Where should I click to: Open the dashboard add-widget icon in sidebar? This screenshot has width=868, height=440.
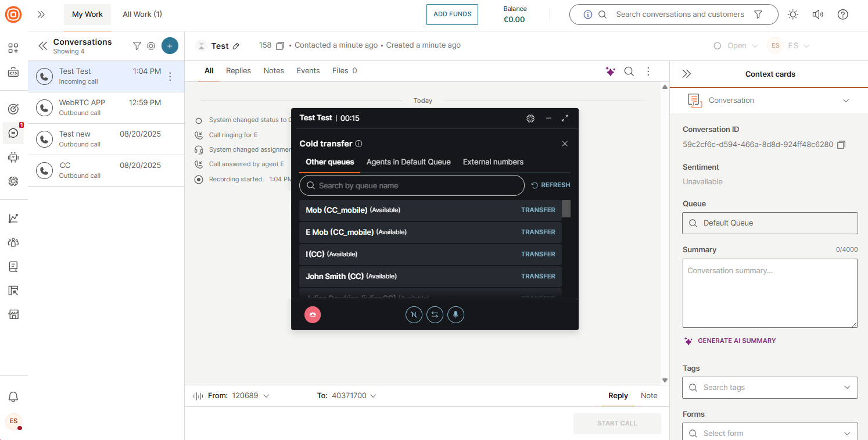[x=13, y=48]
